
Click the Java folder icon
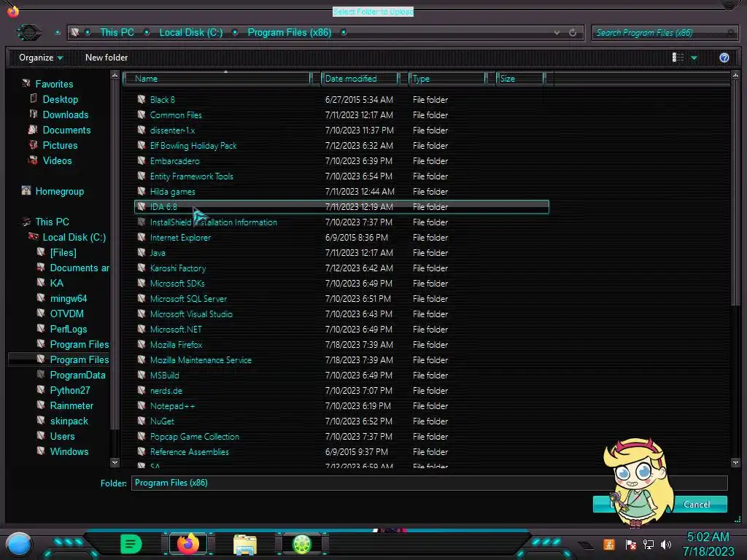[x=142, y=252]
